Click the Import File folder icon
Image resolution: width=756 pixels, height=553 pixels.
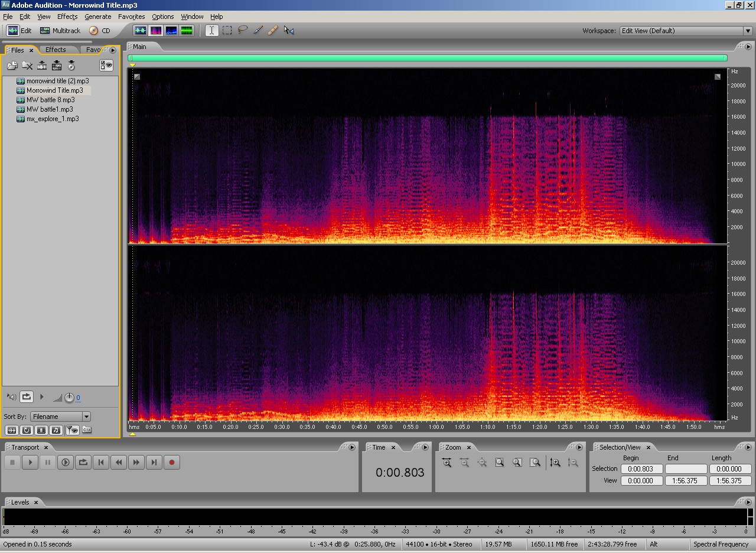(12, 66)
